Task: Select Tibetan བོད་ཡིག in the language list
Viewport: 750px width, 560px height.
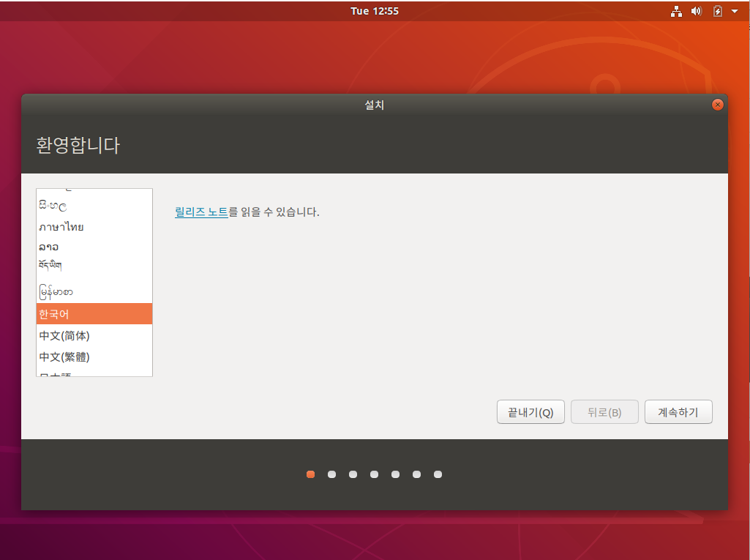Action: point(94,265)
